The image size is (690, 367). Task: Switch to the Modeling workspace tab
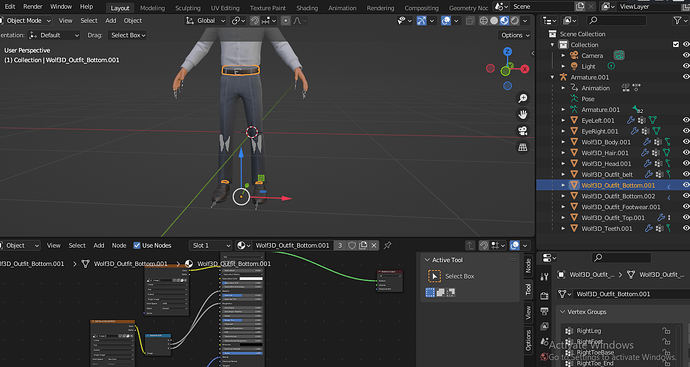(x=152, y=8)
